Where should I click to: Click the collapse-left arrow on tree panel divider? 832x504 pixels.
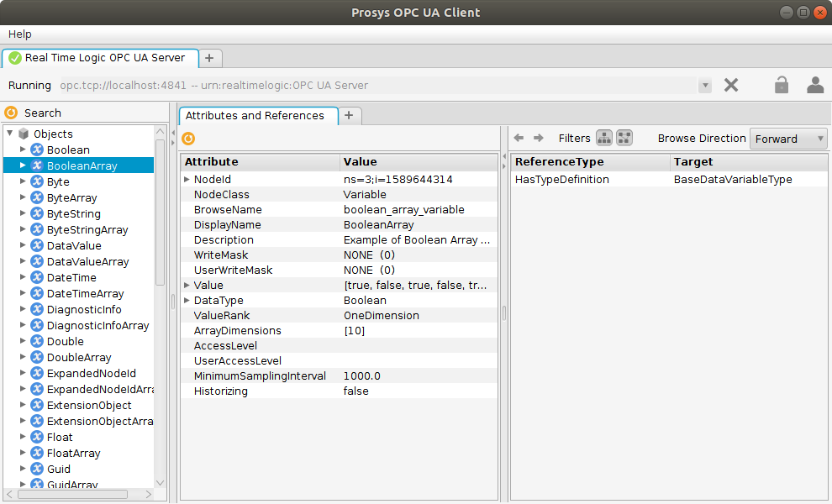(173, 133)
